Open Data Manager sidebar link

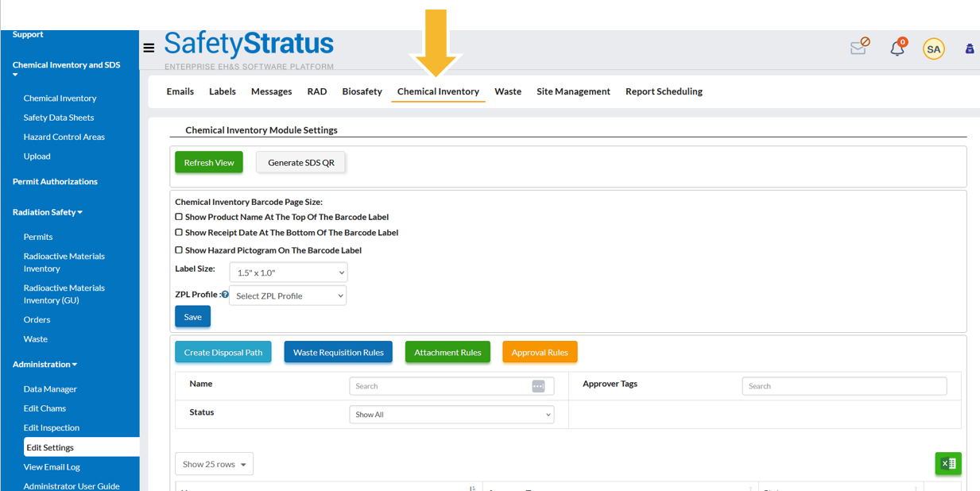click(x=50, y=389)
